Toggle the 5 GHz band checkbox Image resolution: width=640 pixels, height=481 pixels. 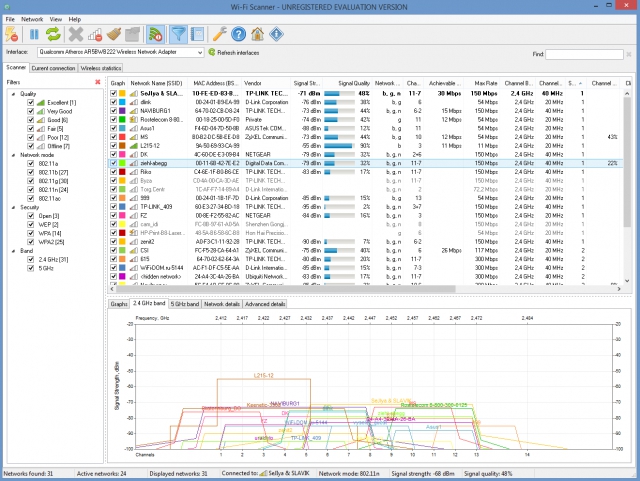coord(31,268)
